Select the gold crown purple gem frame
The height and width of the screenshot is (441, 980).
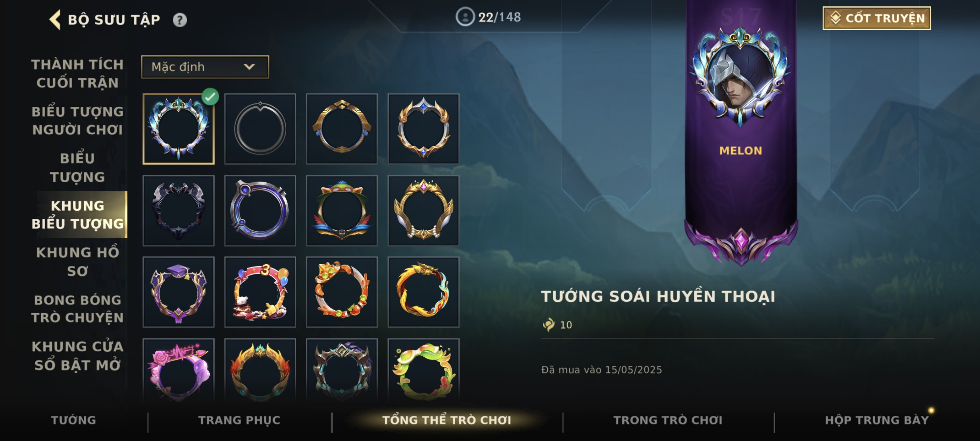click(423, 210)
